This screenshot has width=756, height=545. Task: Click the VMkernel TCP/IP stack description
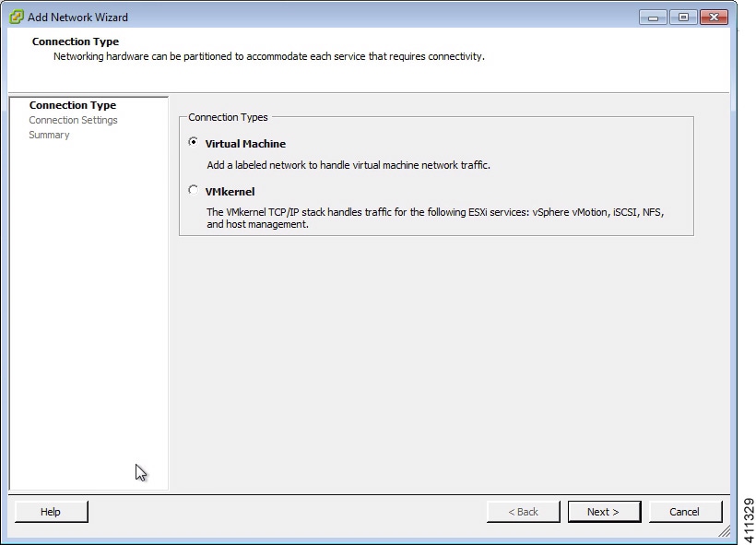pos(435,218)
